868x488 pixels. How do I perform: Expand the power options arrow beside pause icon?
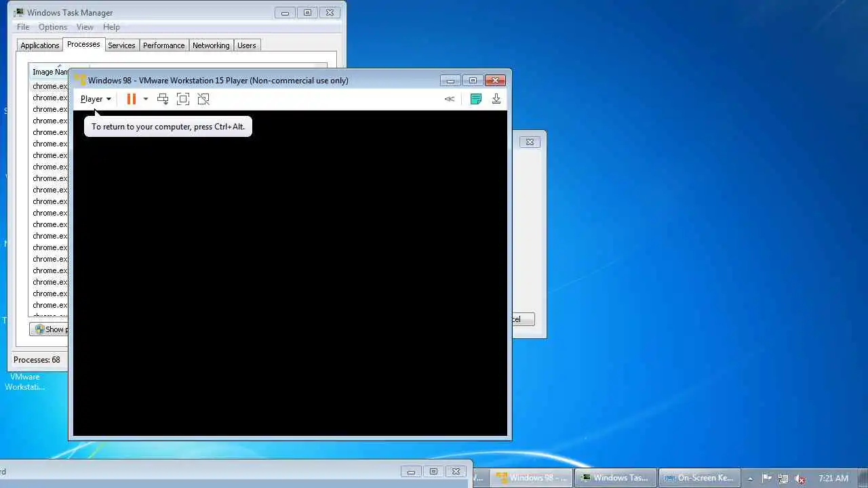tap(145, 99)
